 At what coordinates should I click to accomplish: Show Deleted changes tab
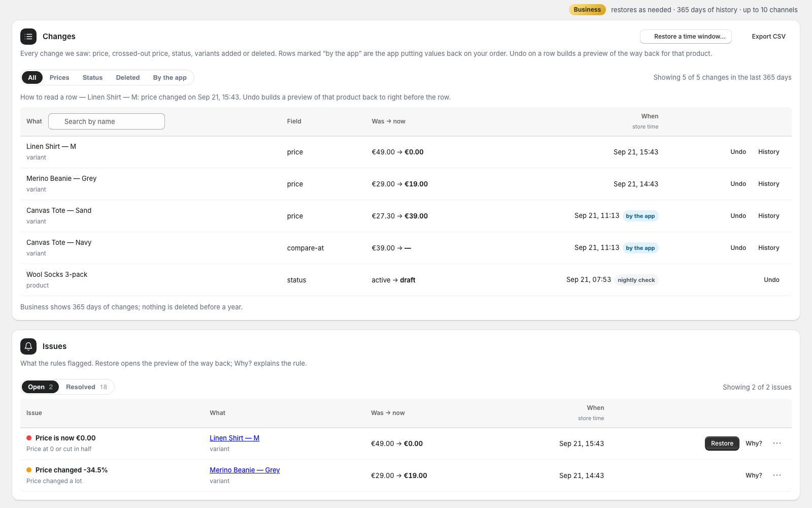click(128, 78)
